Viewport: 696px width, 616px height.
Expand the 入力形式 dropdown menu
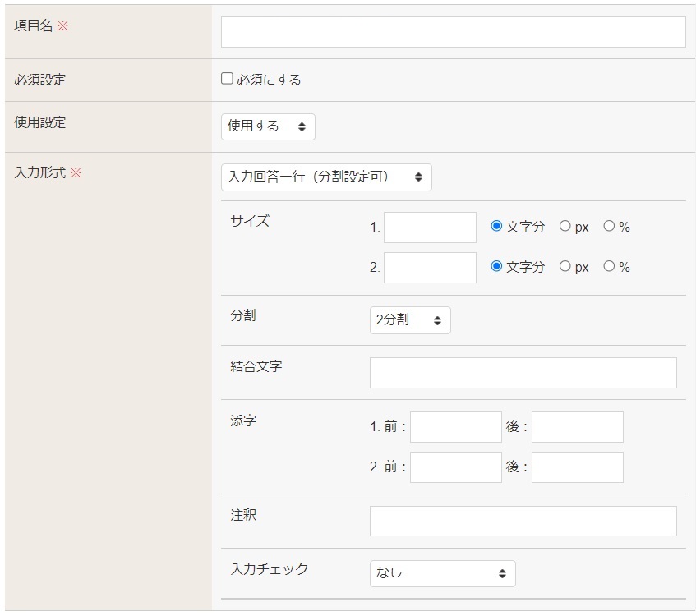326,177
